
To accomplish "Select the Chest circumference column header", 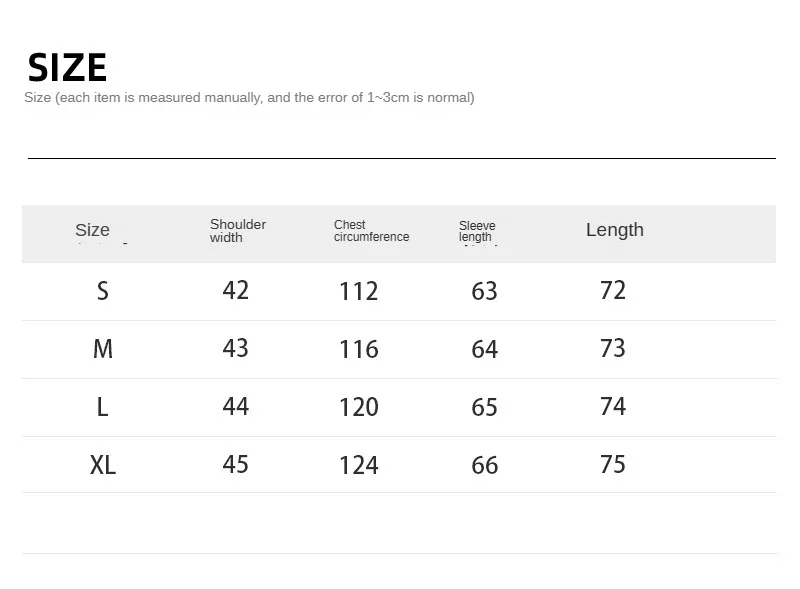I will click(x=371, y=231).
